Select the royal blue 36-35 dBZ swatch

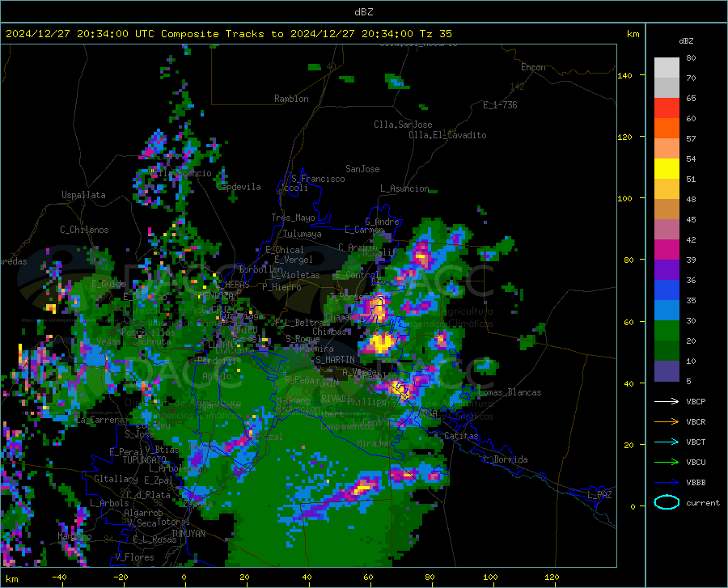pos(667,290)
